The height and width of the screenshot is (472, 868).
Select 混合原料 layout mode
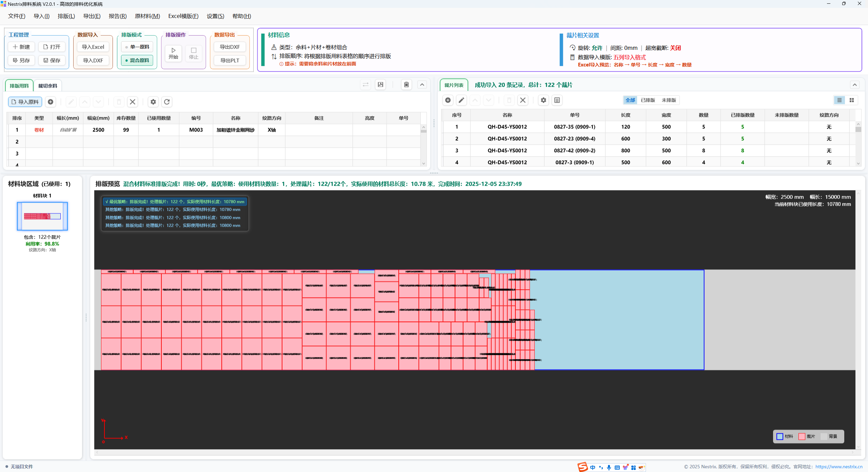click(x=137, y=60)
